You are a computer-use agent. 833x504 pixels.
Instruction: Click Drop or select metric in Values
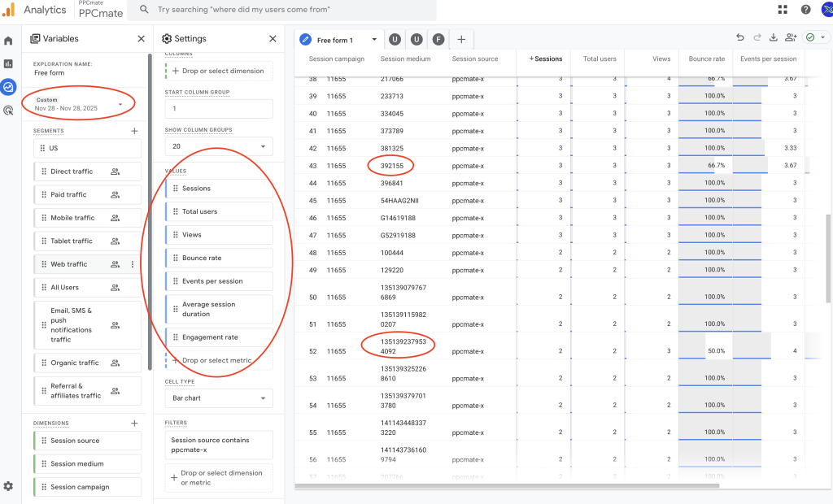point(218,360)
